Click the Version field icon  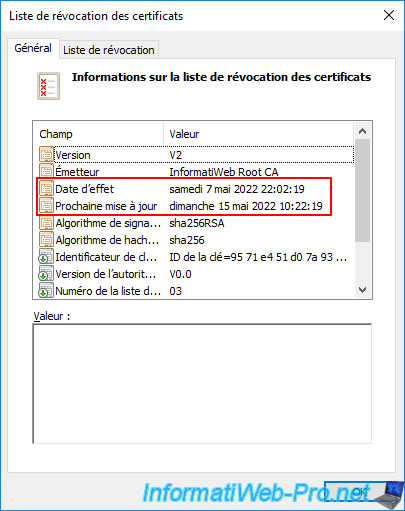46,155
